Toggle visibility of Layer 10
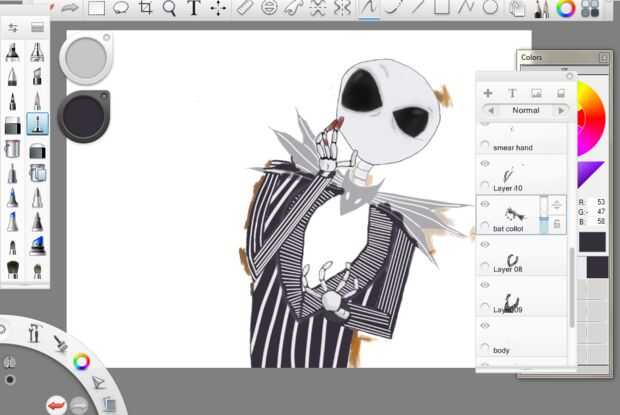The image size is (620, 415). point(485,163)
